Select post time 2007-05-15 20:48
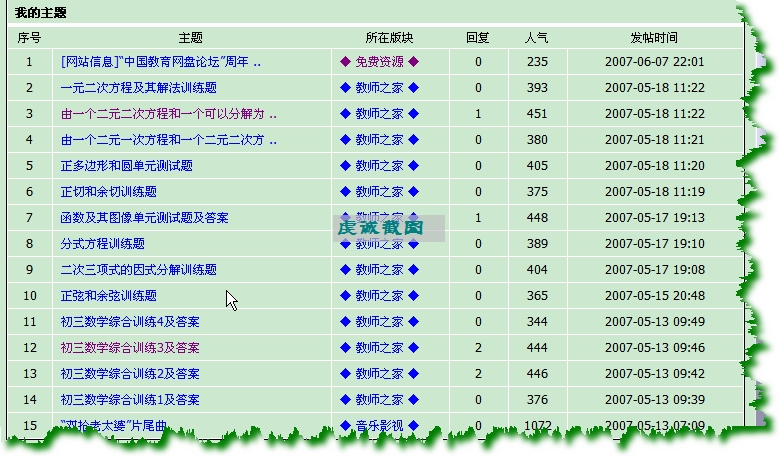Viewport: 779px width, 456px height. (x=655, y=296)
